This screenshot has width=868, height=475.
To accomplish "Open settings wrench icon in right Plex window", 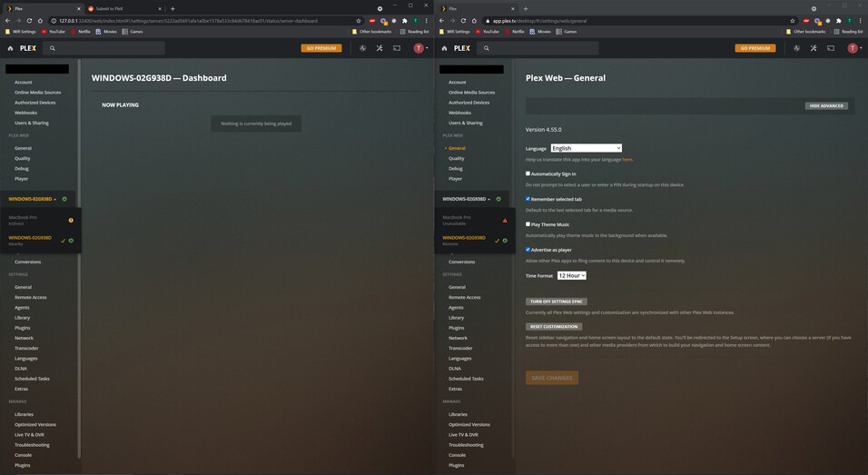I will coord(814,48).
